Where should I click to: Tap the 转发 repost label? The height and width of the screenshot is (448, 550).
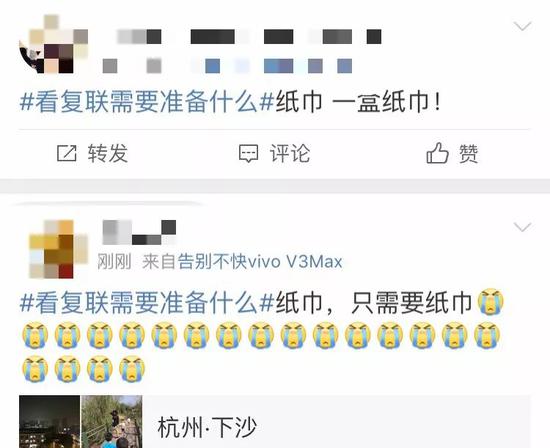[x=108, y=153]
